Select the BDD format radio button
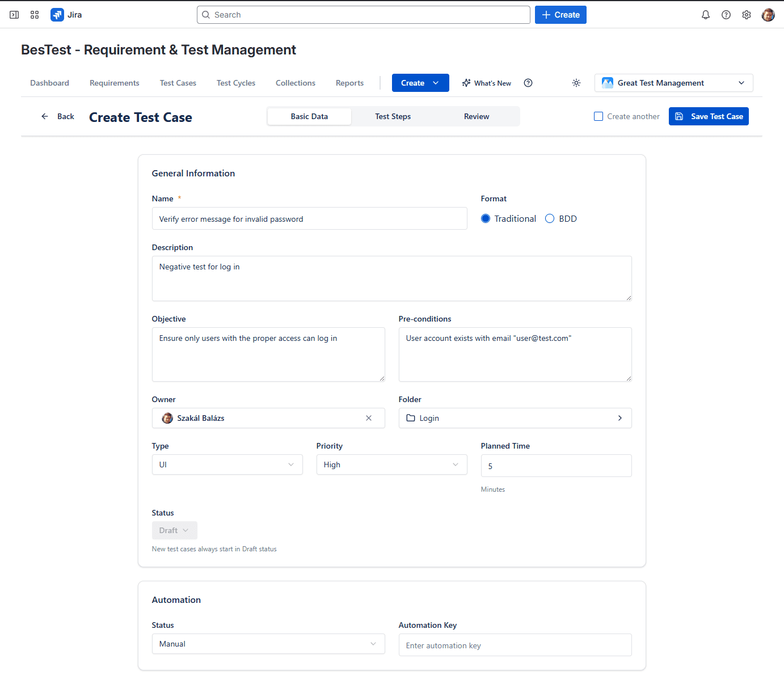The width and height of the screenshot is (784, 684). click(549, 218)
